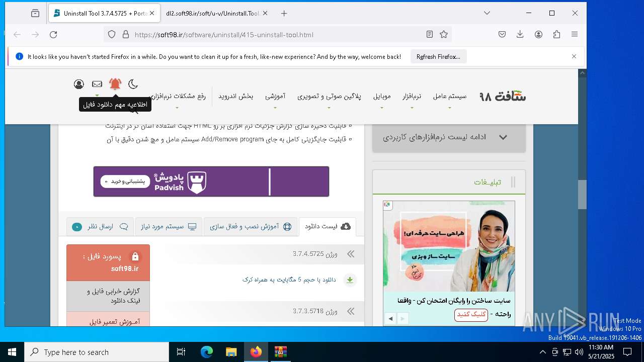The width and height of the screenshot is (644, 362).
Task: Save page to Pocket
Action: coord(502,34)
